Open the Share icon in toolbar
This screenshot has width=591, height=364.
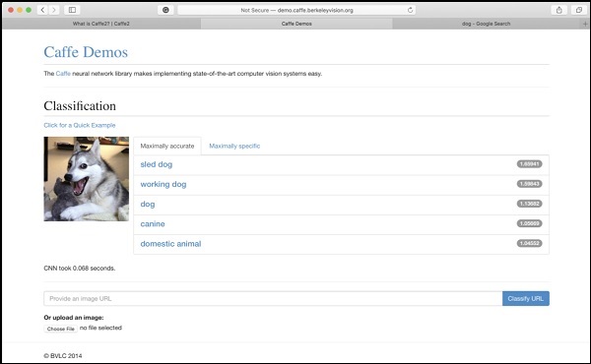(x=558, y=10)
